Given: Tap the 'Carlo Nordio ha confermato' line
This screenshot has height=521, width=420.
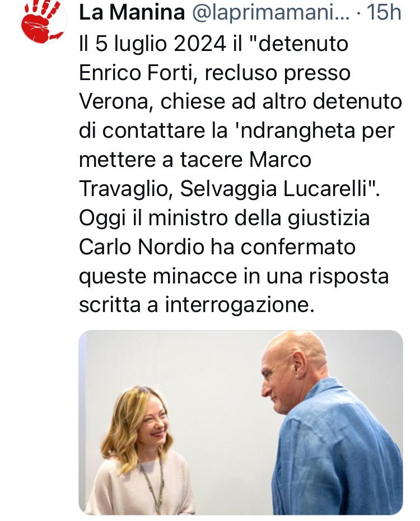Looking at the screenshot, I should (x=217, y=247).
